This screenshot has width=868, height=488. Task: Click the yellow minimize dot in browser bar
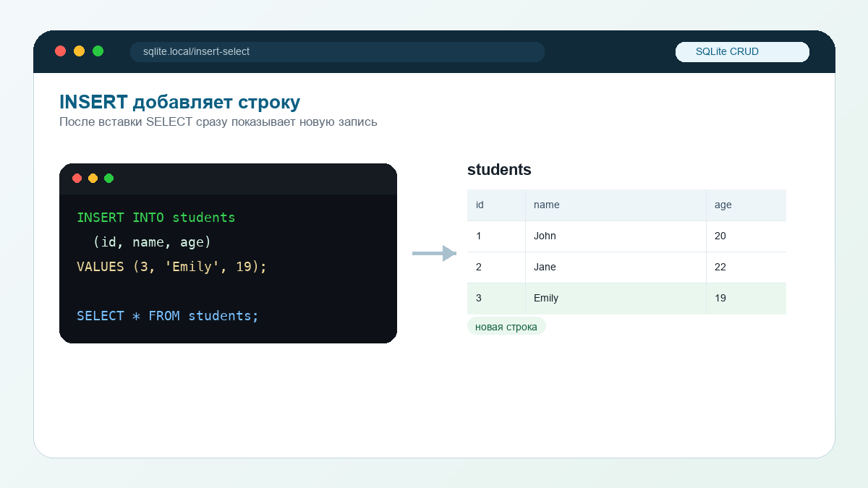click(x=80, y=51)
